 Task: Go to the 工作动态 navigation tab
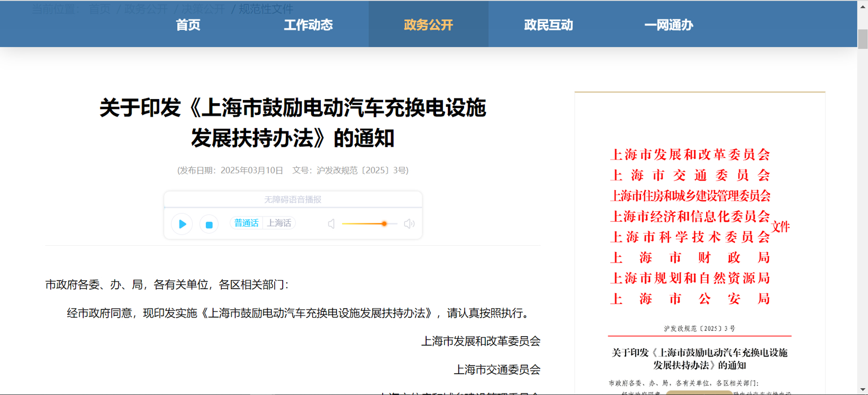point(308,25)
